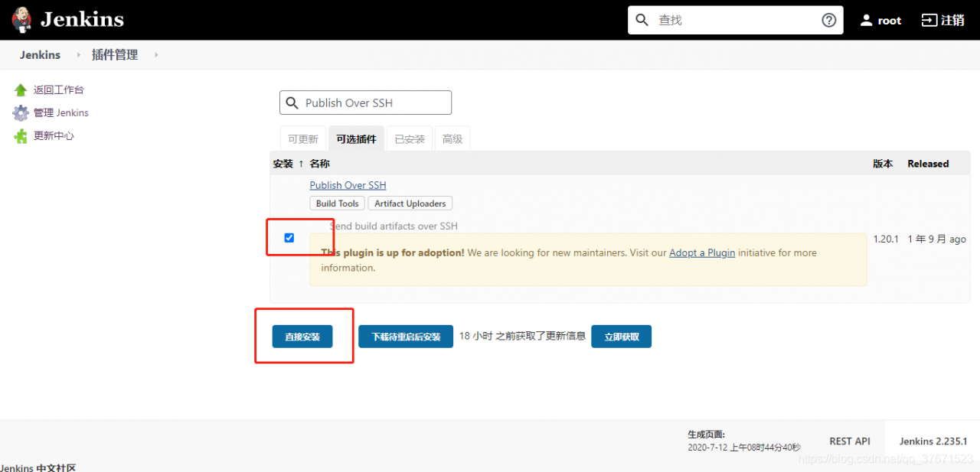Open the Adopt a Plugin link
The image size is (980, 472).
pos(702,252)
